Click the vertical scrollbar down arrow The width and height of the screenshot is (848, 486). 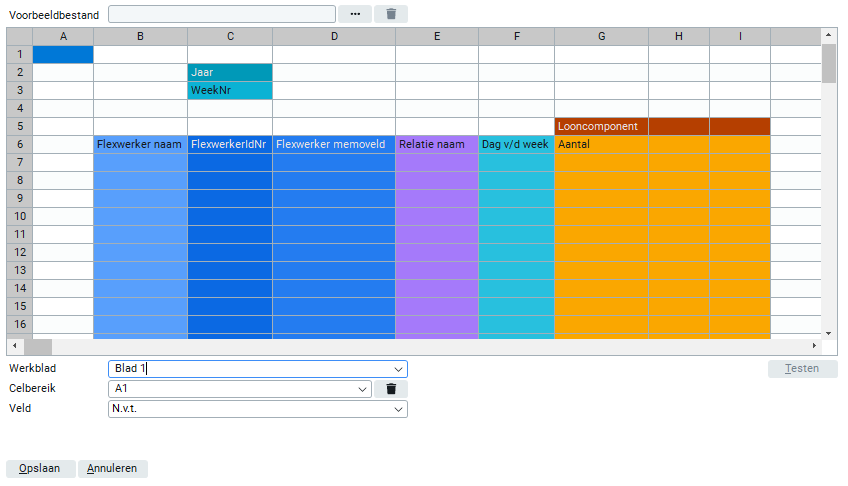click(x=828, y=332)
